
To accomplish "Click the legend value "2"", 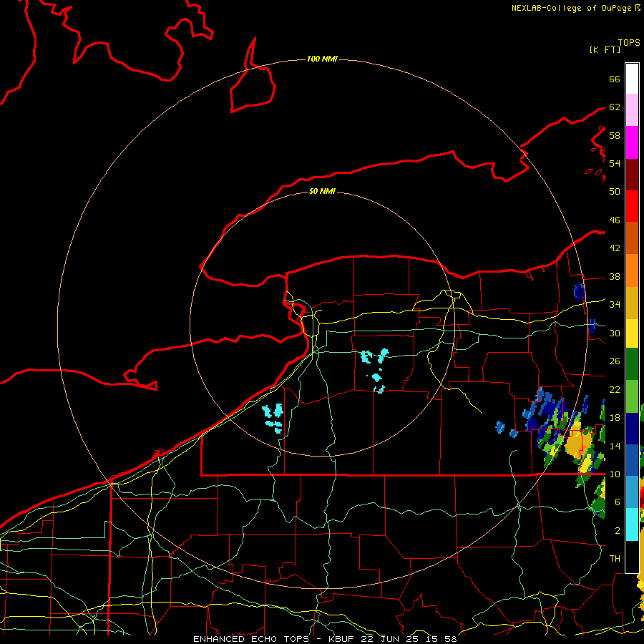I will pyautogui.click(x=617, y=531).
